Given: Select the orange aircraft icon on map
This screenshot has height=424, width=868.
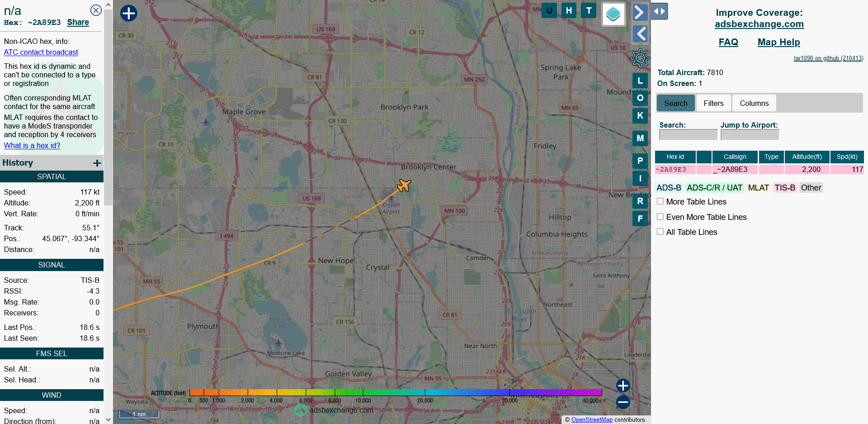Looking at the screenshot, I should 404,186.
